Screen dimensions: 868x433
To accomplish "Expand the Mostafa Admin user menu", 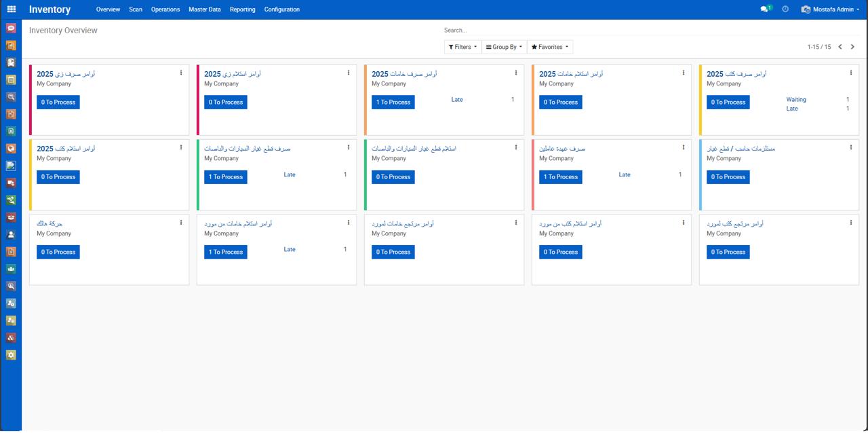I will coord(830,9).
